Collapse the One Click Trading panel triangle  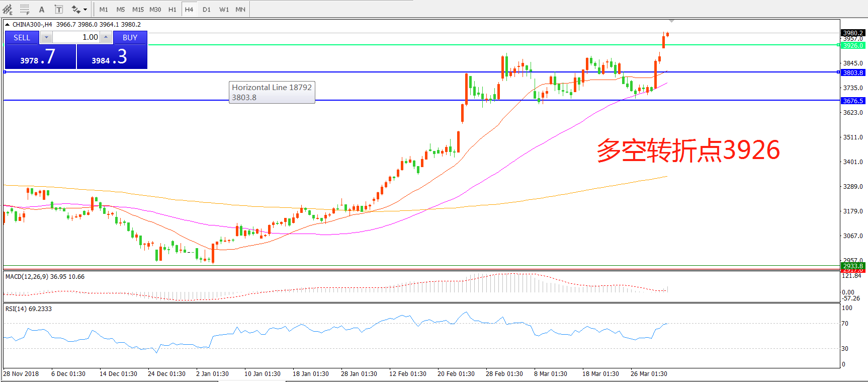coord(8,24)
